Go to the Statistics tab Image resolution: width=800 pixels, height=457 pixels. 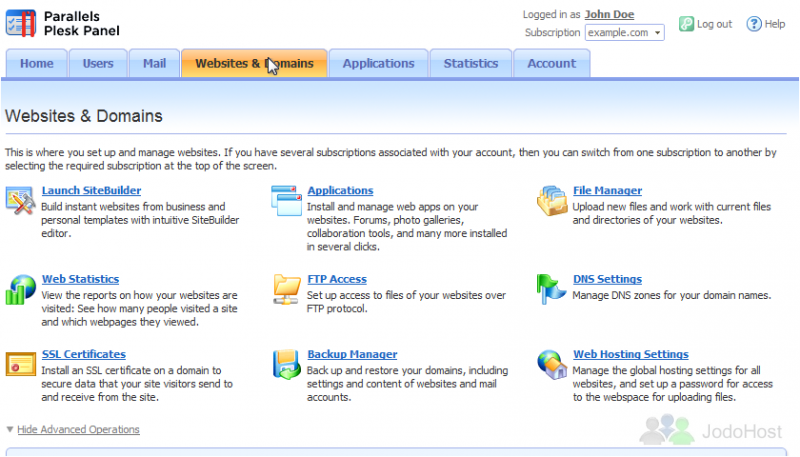[470, 64]
